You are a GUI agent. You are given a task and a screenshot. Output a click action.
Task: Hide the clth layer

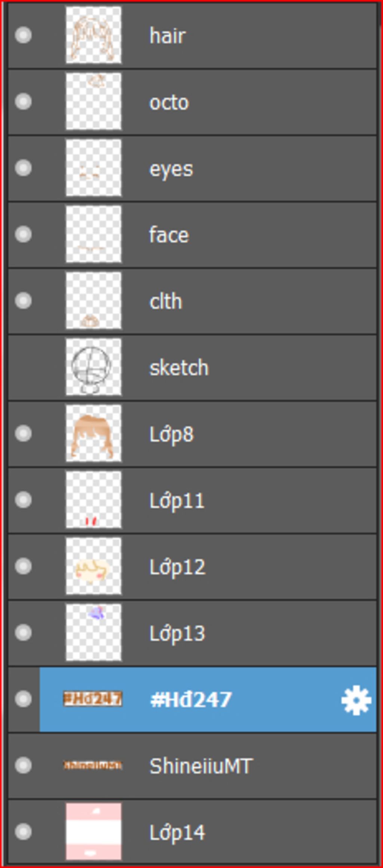tap(23, 301)
